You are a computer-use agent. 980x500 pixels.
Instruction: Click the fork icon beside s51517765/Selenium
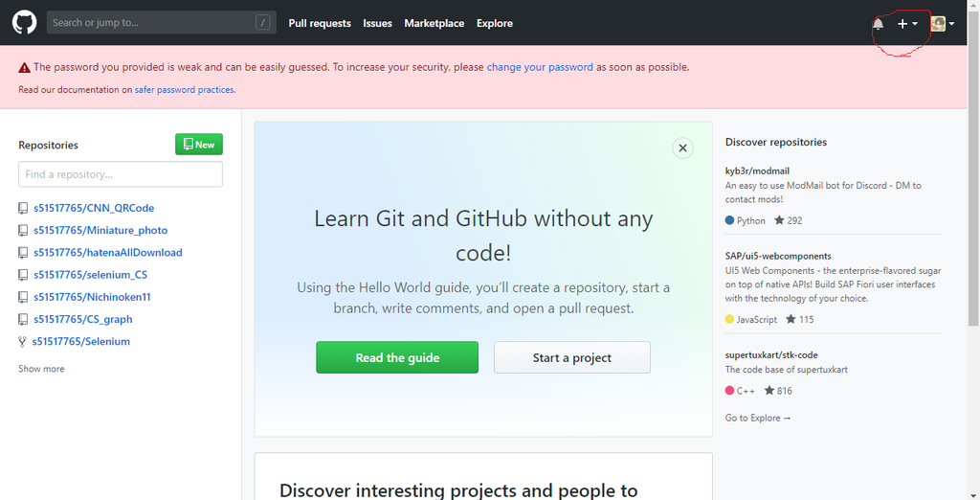pyautogui.click(x=23, y=342)
